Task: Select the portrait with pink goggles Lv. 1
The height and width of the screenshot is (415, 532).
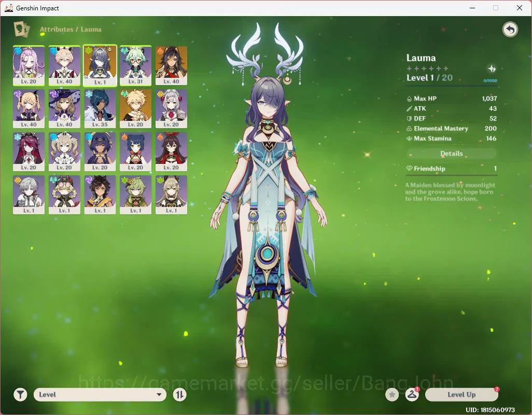Action: click(x=64, y=195)
